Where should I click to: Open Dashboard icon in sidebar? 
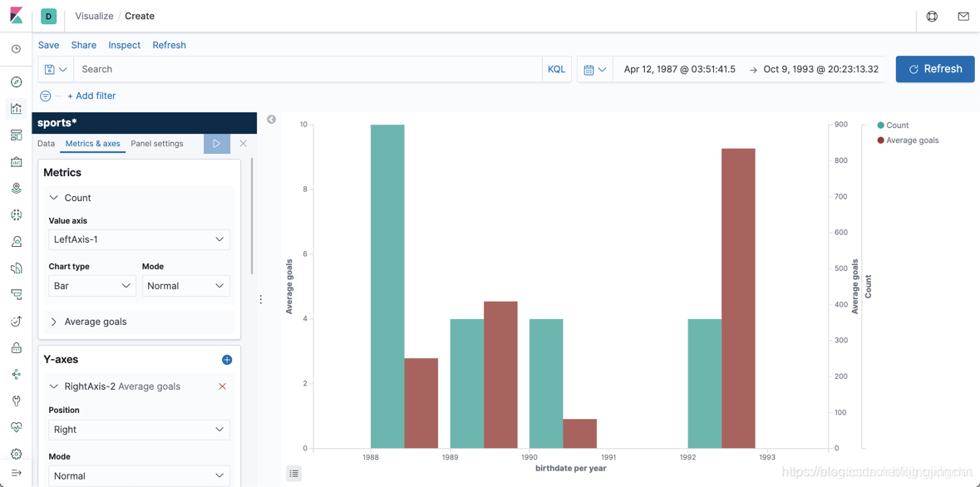[x=17, y=135]
